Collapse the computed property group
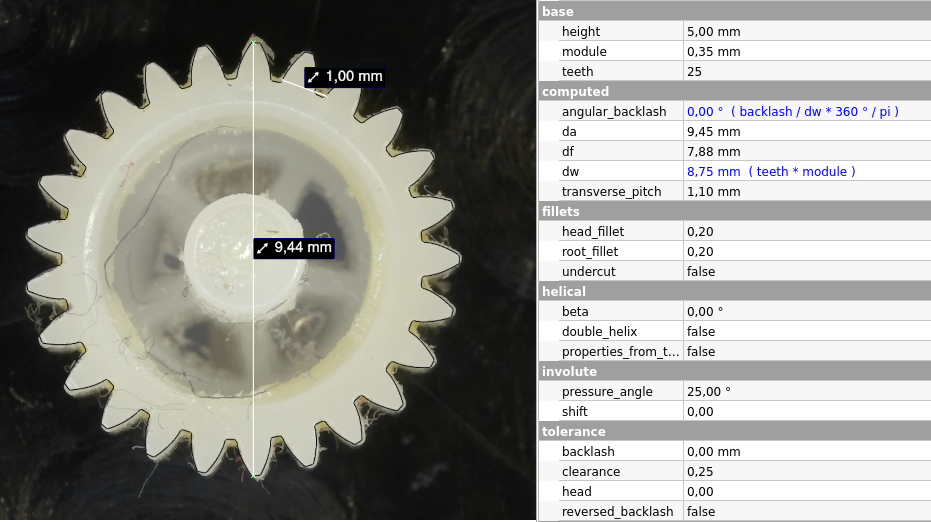 [574, 91]
